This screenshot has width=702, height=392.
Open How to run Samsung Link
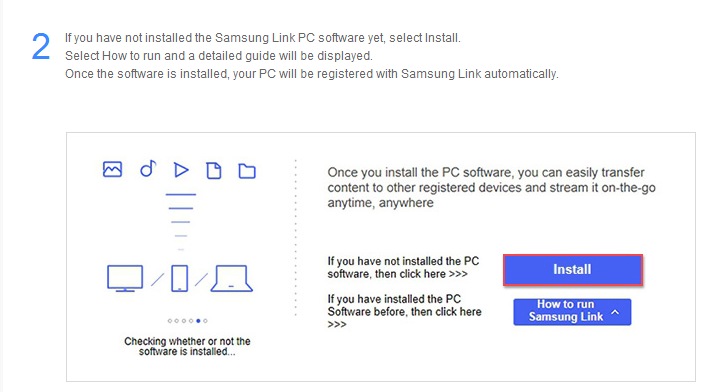tap(572, 311)
